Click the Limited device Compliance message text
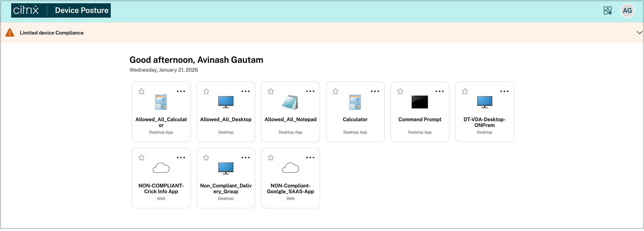Viewport: 644px width, 231px height. tap(52, 33)
